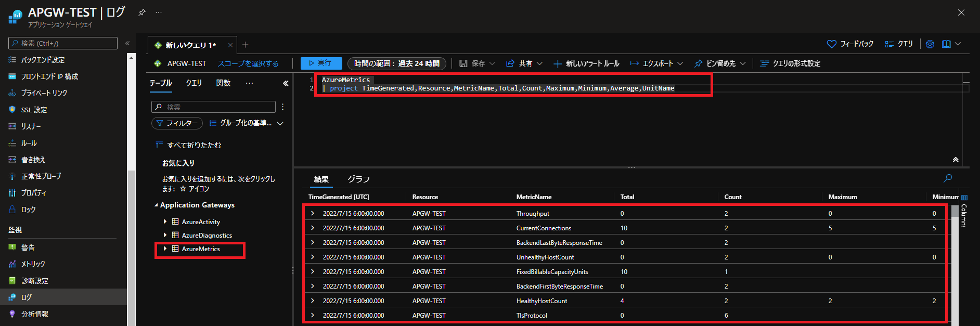The image size is (980, 326).
Task: Collapse the left navigation menu with the double chevron
Action: (x=127, y=43)
